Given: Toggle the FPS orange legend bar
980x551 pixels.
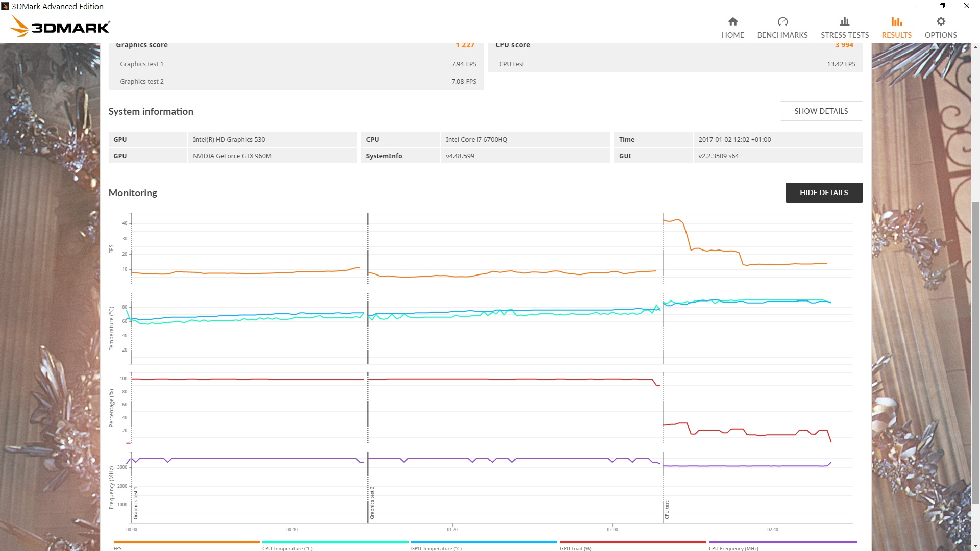Looking at the screenshot, I should click(x=186, y=542).
